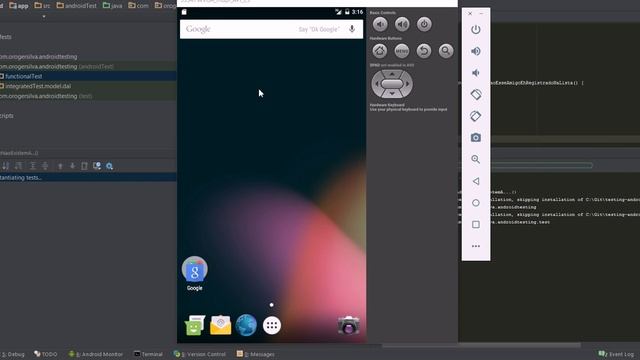The height and width of the screenshot is (360, 640).
Task: Click the previous failed test up arrow
Action: pyautogui.click(x=60, y=166)
